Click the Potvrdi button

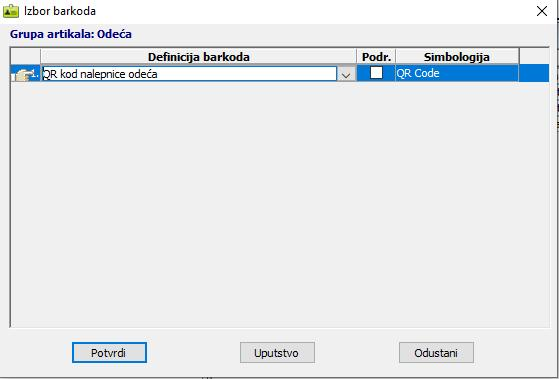(x=109, y=353)
